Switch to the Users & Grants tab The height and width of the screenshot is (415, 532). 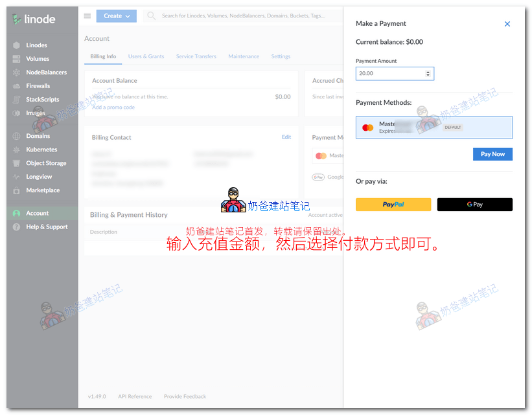[146, 56]
